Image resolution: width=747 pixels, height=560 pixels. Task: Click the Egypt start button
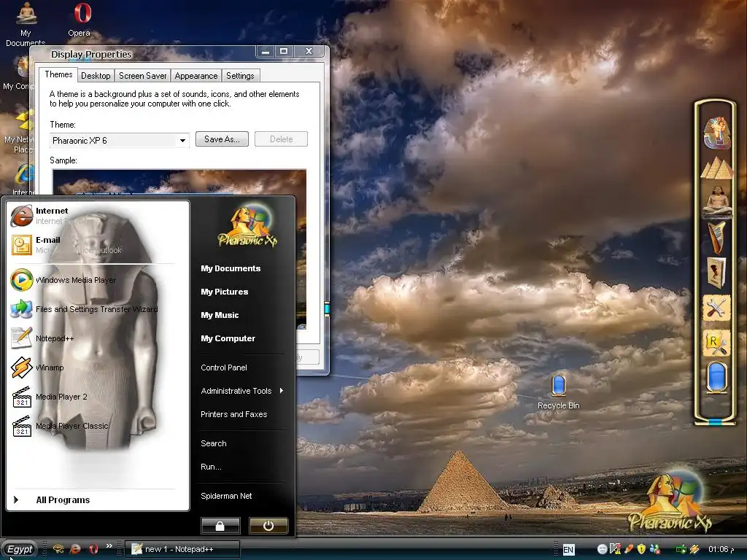[19, 549]
